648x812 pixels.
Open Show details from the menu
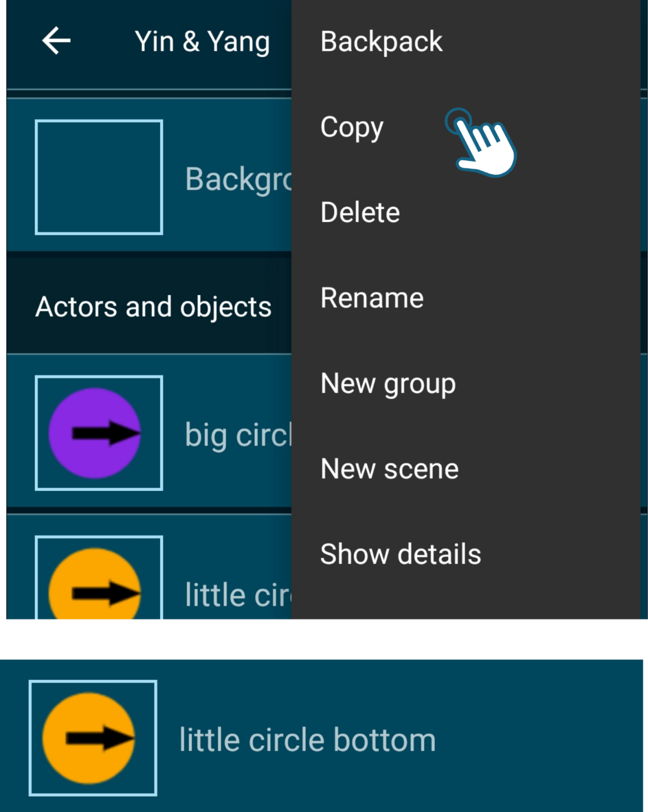click(x=400, y=554)
